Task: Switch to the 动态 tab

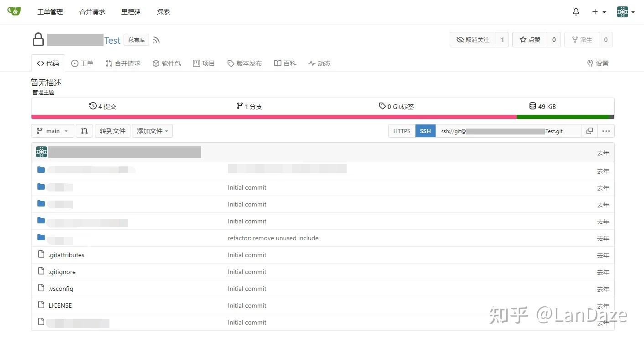Action: (x=319, y=63)
